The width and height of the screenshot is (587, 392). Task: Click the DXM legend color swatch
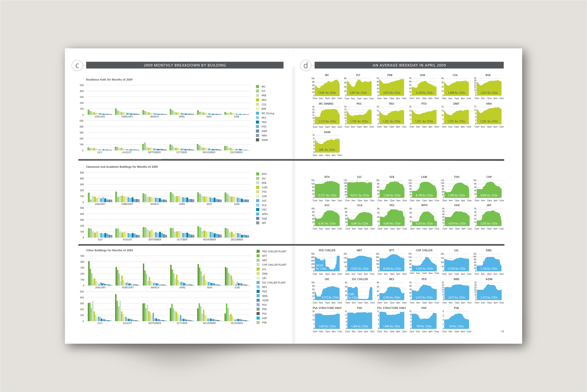click(x=257, y=140)
